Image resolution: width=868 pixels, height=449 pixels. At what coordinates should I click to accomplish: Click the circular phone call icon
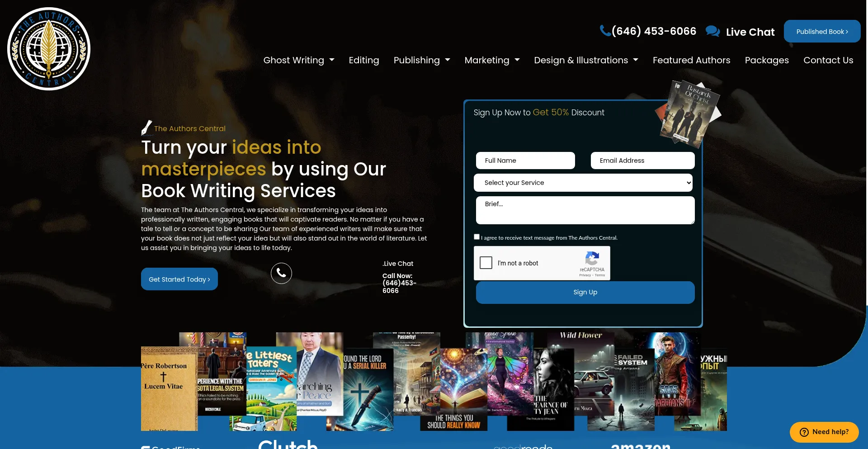click(281, 273)
